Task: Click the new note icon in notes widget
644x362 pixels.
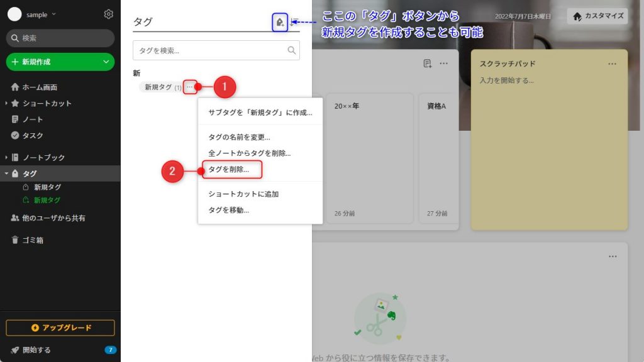Action: pos(428,63)
